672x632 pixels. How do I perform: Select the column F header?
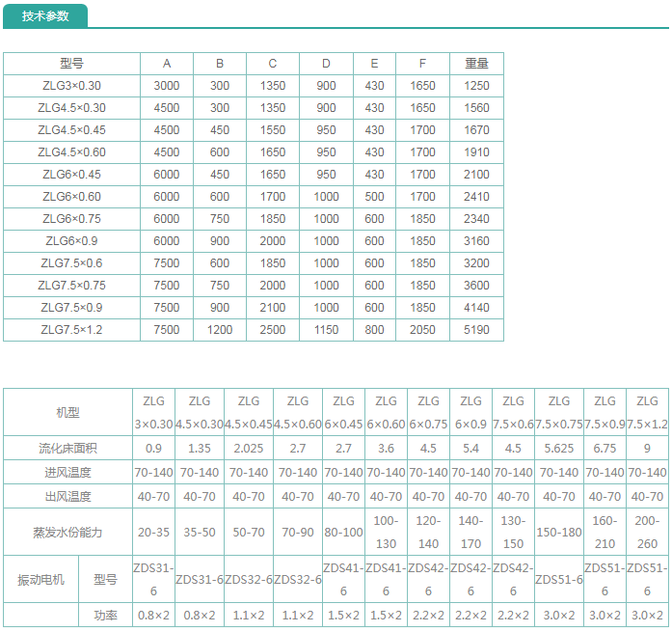pos(422,64)
